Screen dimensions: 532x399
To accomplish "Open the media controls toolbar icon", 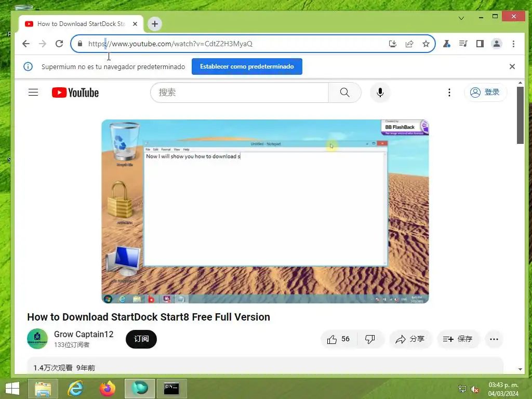I will (x=463, y=44).
